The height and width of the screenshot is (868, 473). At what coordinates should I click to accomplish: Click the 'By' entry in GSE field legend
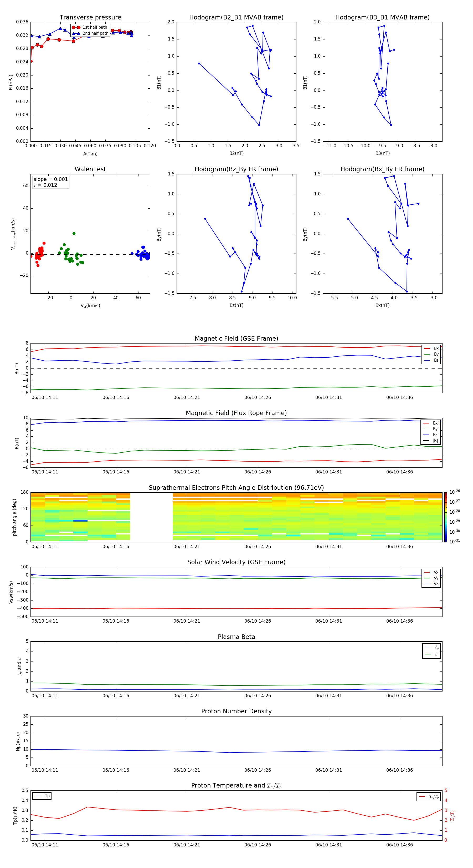pyautogui.click(x=431, y=354)
